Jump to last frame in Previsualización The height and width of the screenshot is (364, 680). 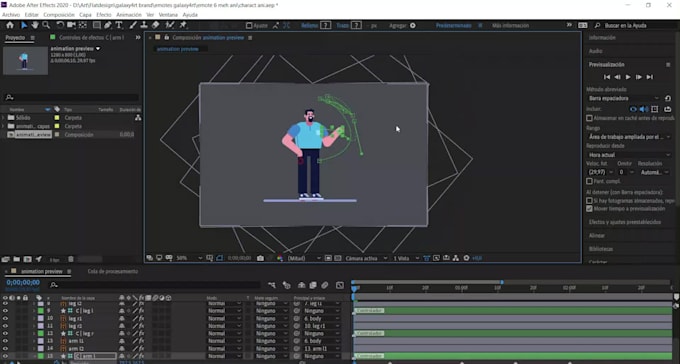[649, 77]
